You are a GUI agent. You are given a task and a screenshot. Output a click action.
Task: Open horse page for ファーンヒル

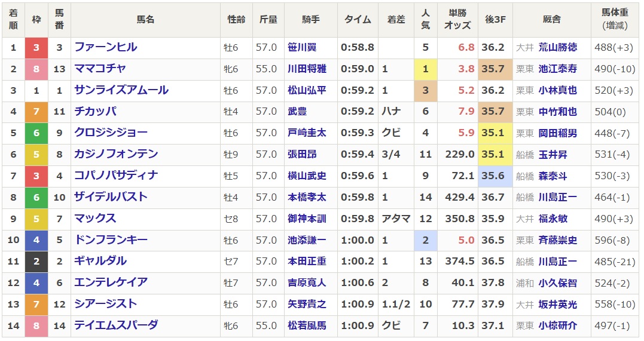pos(105,47)
